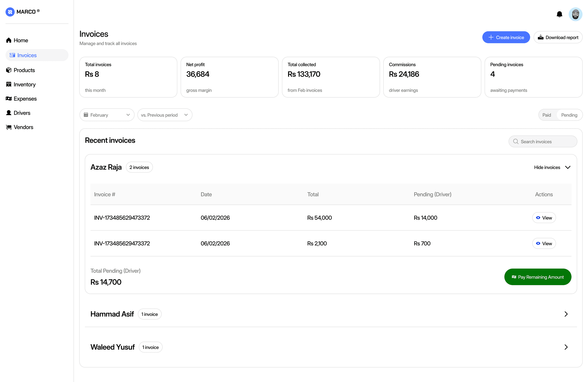Viewport: 588px width, 382px height.
Task: Open the February month dropdown
Action: [107, 115]
